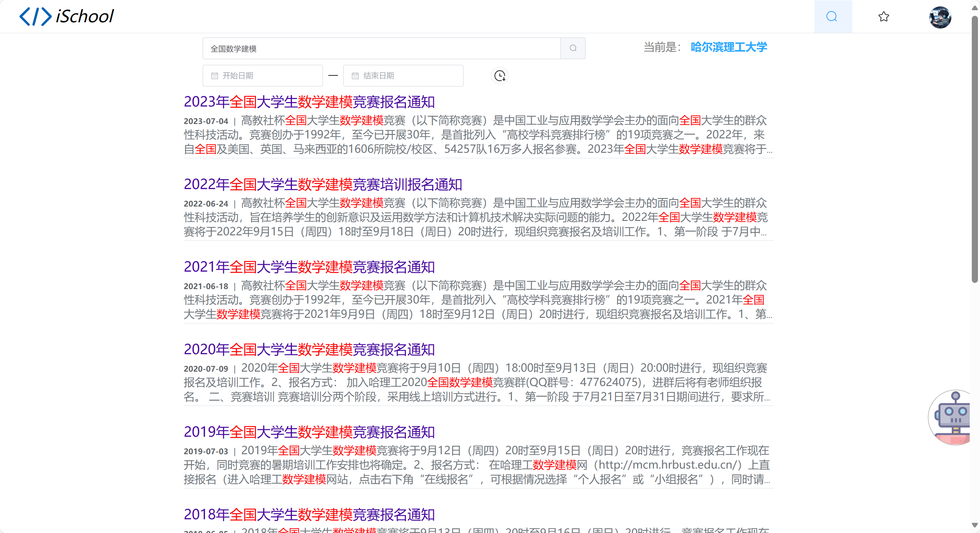Image resolution: width=980 pixels, height=533 pixels.
Task: Open the robot chatbot assistant
Action: point(952,418)
